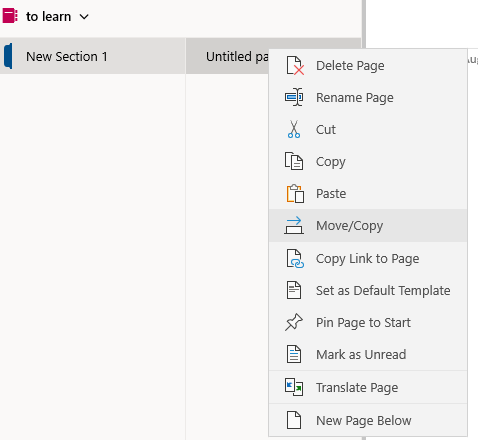
Task: Choose Paste from the context menu
Action: coord(368,194)
